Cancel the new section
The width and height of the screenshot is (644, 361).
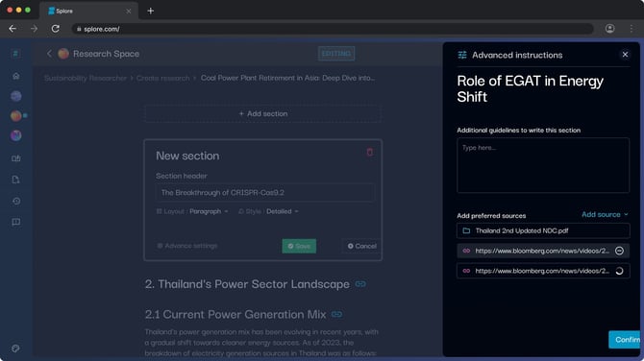tap(361, 246)
